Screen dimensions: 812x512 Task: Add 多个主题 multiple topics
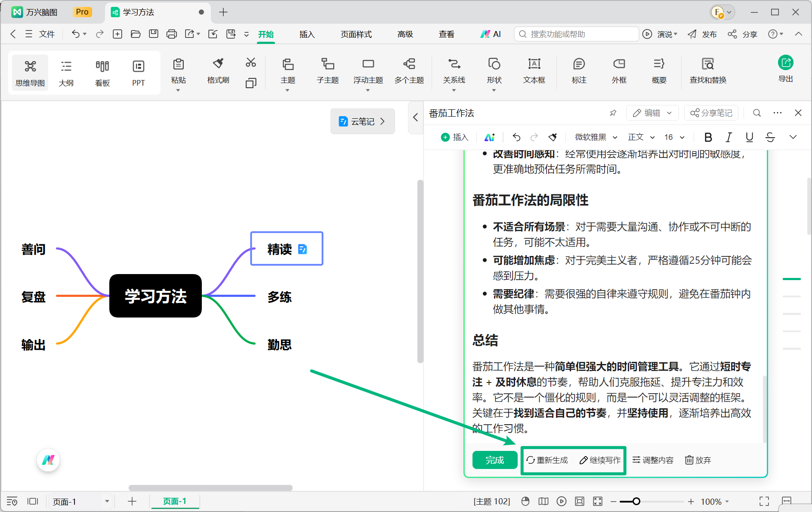(x=409, y=71)
